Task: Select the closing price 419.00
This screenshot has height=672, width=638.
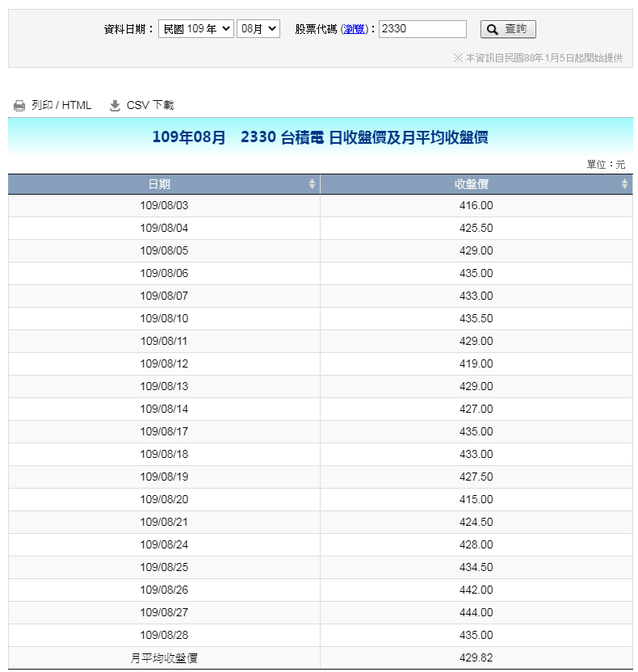Action: pos(476,363)
